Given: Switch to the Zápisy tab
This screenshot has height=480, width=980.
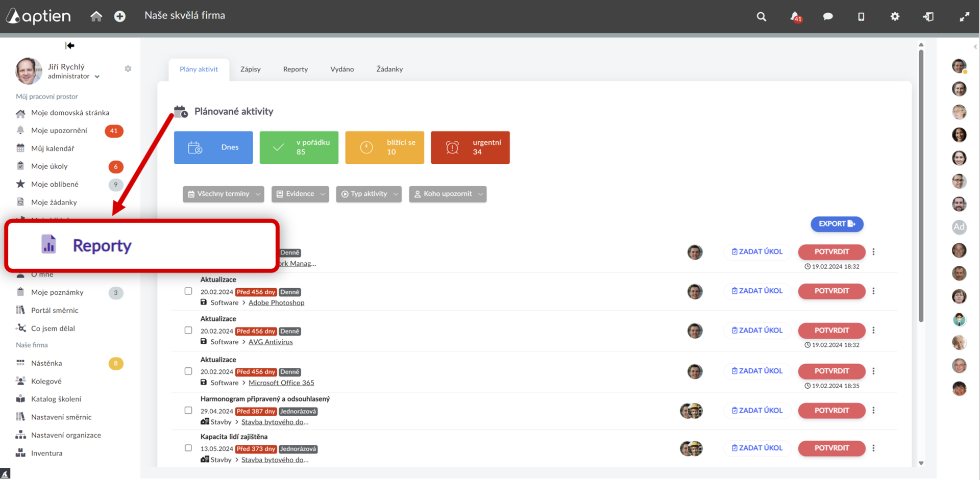Looking at the screenshot, I should point(251,69).
